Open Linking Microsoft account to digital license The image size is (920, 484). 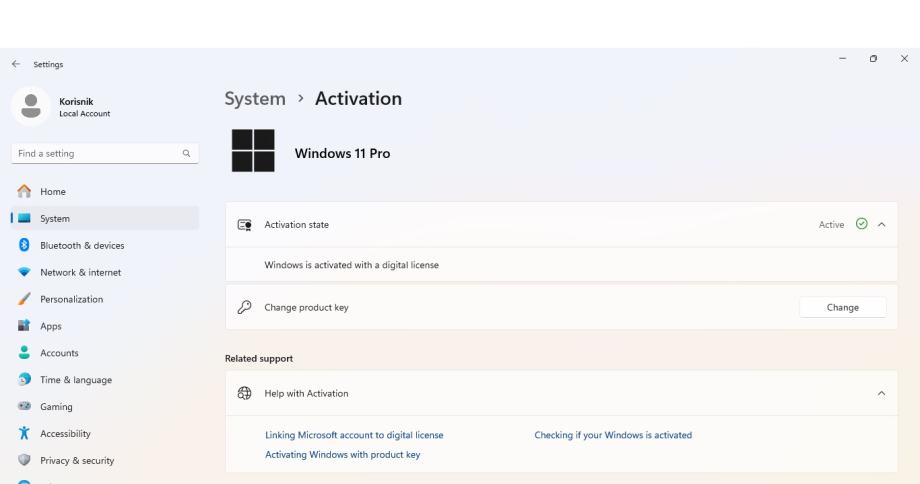[354, 435]
